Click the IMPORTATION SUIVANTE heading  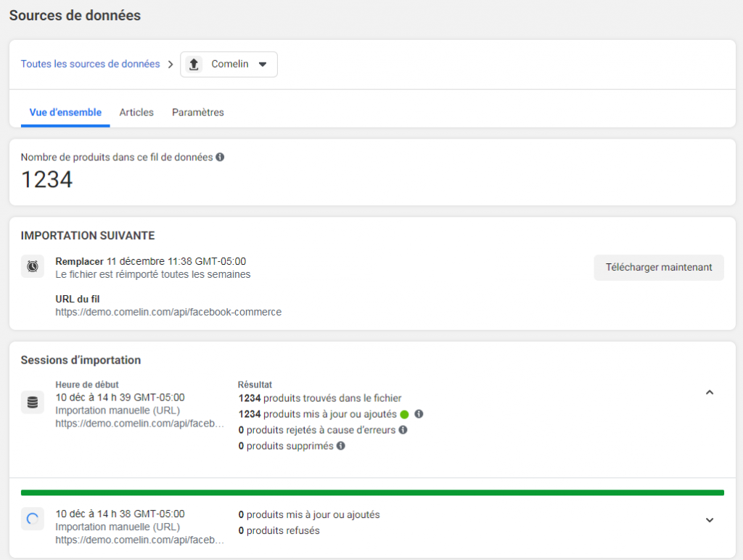click(x=88, y=236)
